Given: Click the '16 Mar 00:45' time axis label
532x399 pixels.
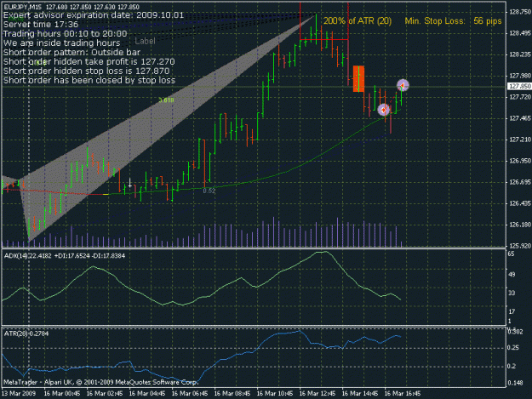Looking at the screenshot, I should (x=62, y=394).
